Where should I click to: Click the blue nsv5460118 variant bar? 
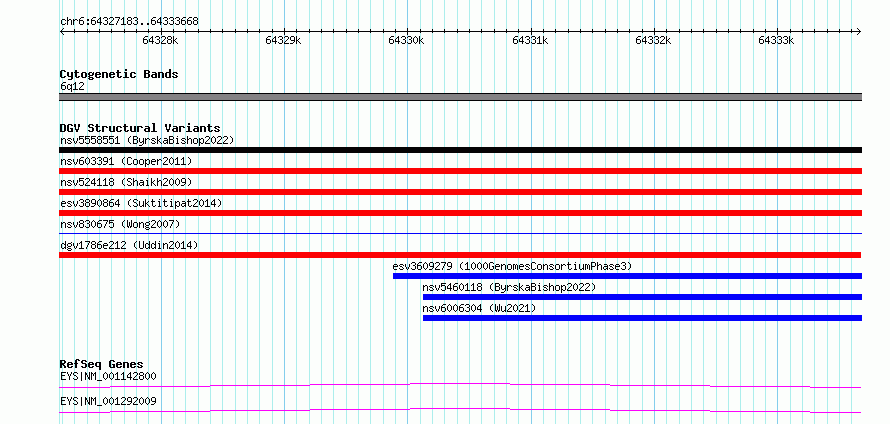643,297
